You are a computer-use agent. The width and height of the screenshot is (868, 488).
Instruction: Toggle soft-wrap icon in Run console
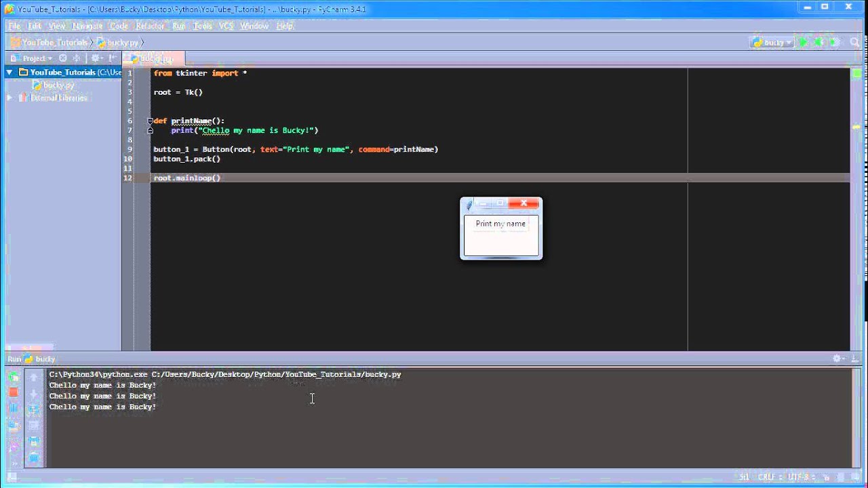(x=34, y=410)
